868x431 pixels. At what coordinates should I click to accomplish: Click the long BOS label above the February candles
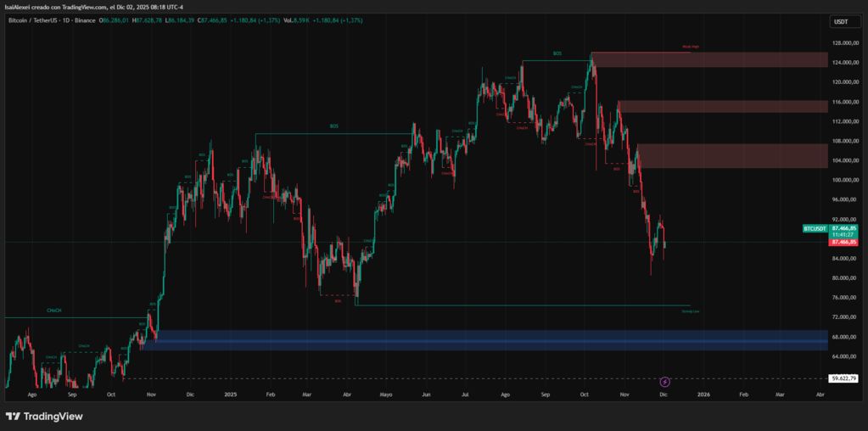(333, 126)
